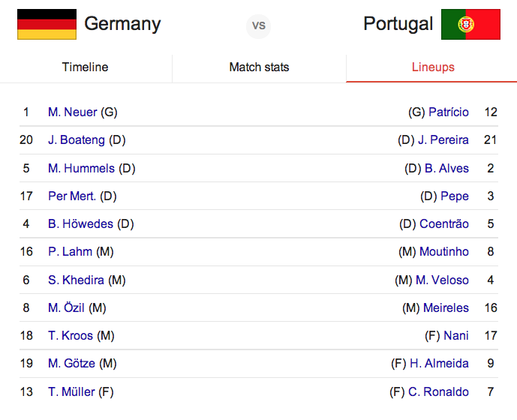Click the Portugal flag icon
The width and height of the screenshot is (517, 420).
470,24
